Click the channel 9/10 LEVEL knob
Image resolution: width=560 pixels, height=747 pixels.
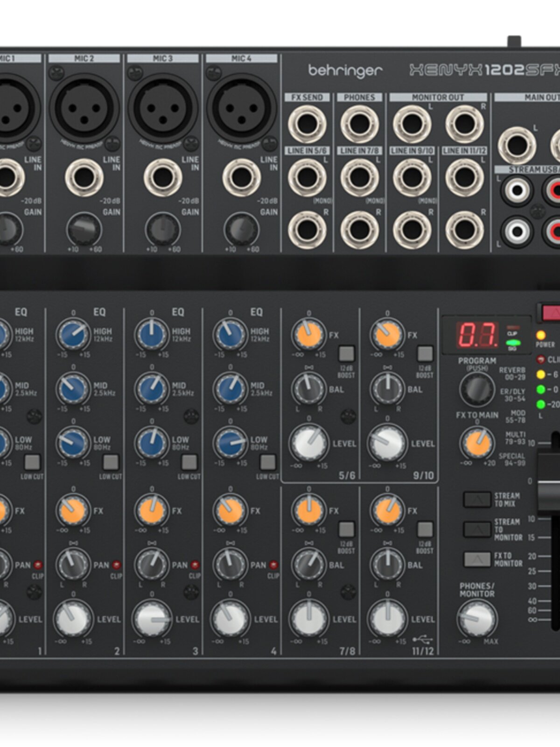[x=387, y=443]
